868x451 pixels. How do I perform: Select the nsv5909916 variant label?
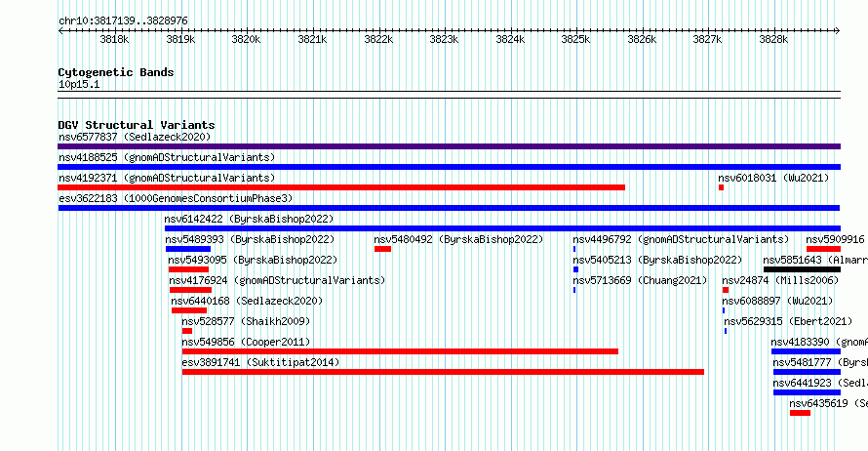coord(835,239)
